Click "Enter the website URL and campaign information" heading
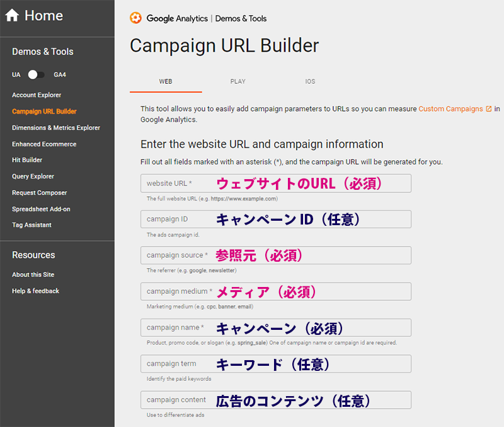 (261, 144)
